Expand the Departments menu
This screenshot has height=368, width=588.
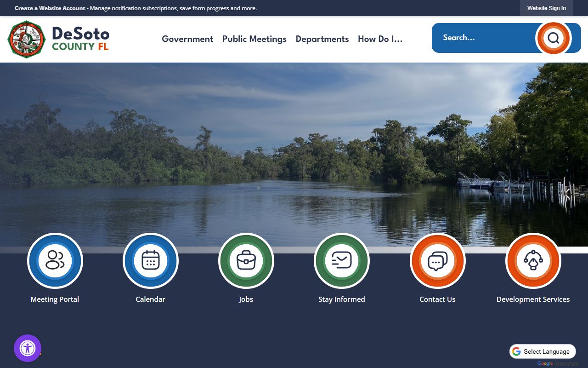[x=322, y=39]
